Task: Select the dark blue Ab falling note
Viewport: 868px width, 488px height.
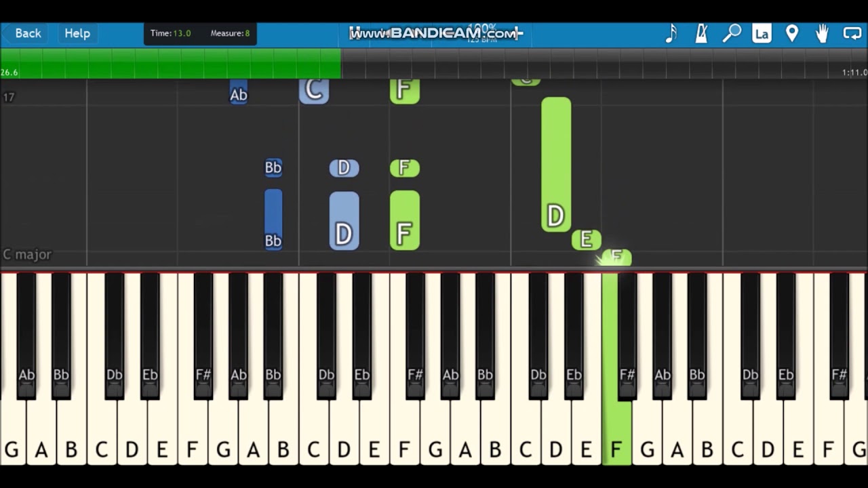Action: coord(238,92)
